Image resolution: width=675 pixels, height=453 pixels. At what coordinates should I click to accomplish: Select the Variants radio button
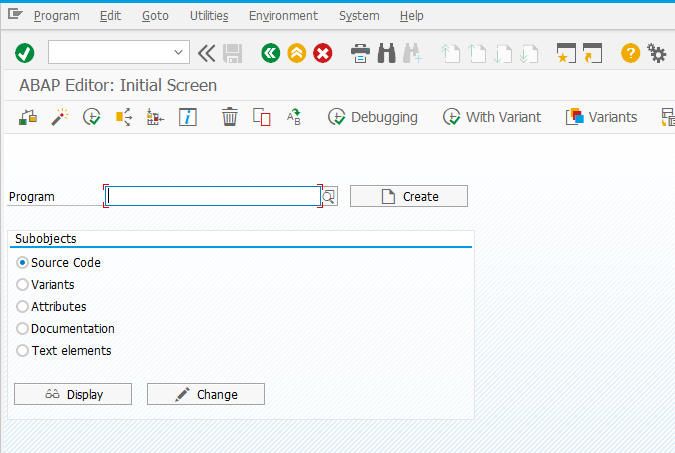pyautogui.click(x=22, y=285)
